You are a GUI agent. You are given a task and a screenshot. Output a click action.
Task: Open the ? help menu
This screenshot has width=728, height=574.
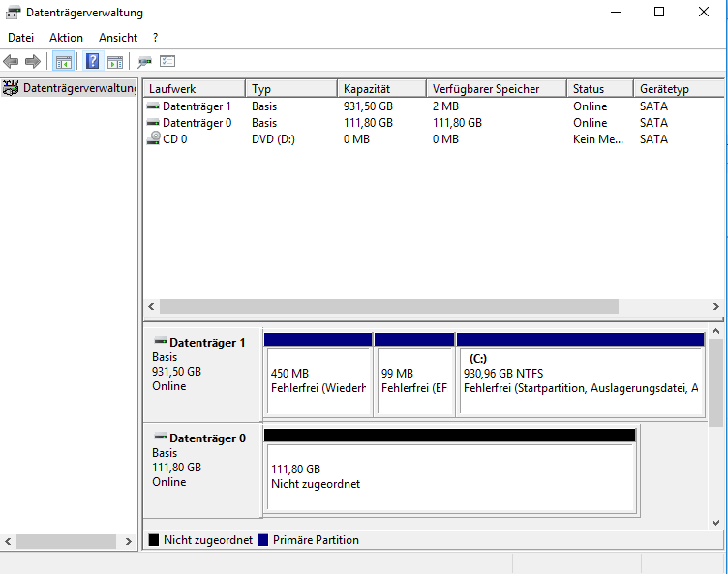(155, 38)
